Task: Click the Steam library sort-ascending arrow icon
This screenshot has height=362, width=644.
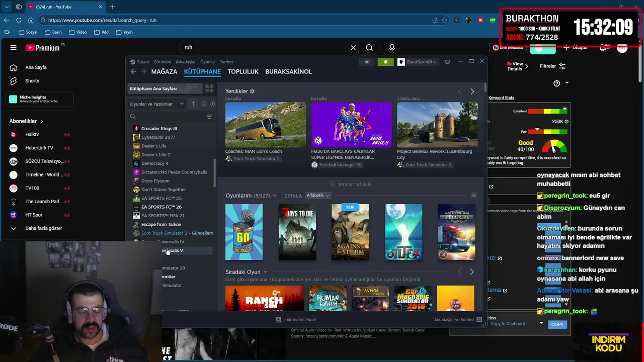Action: pos(193,104)
